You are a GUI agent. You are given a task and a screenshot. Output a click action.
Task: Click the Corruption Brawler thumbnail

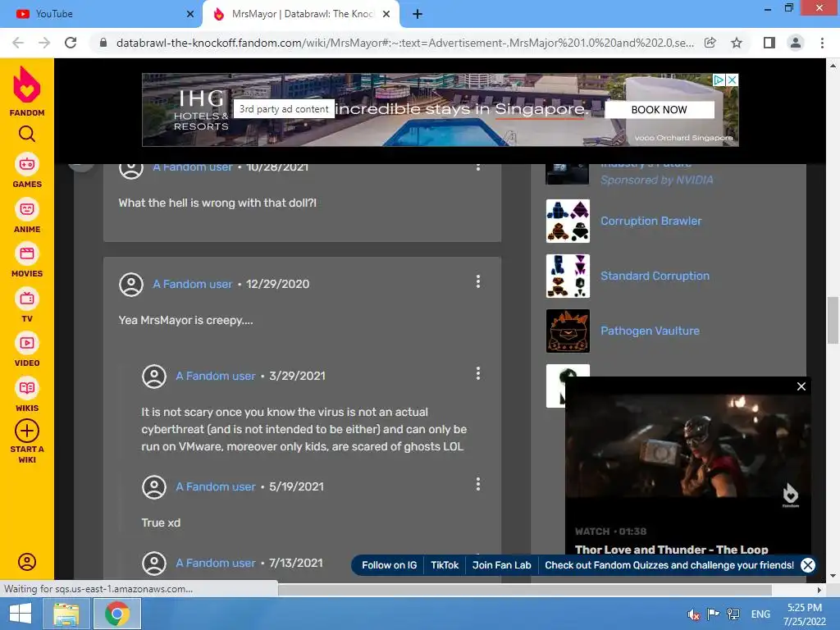point(568,221)
